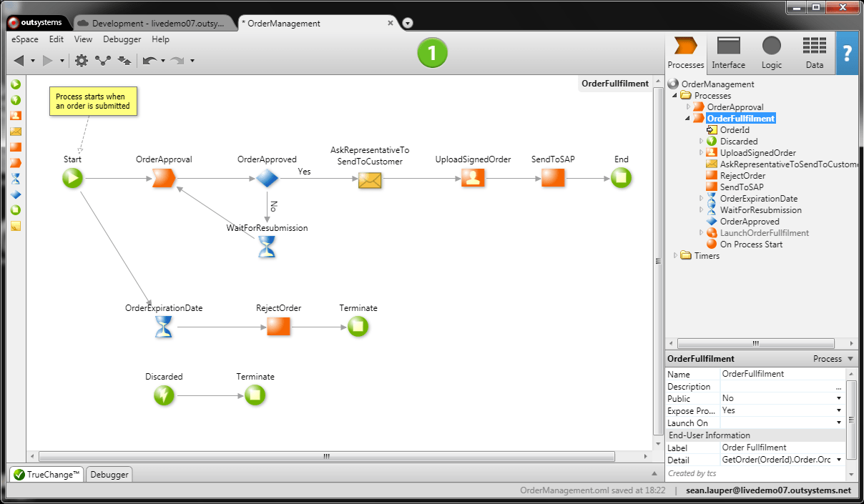The image size is (864, 504).
Task: Open the Data layer panel
Action: 814,52
